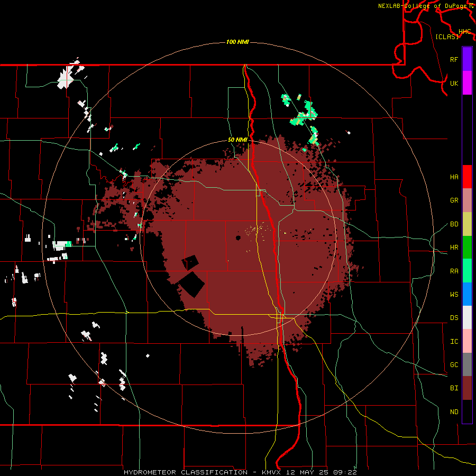The height and width of the screenshot is (476, 476).
Task: Click the HA red legend swatch
Action: pos(467,177)
